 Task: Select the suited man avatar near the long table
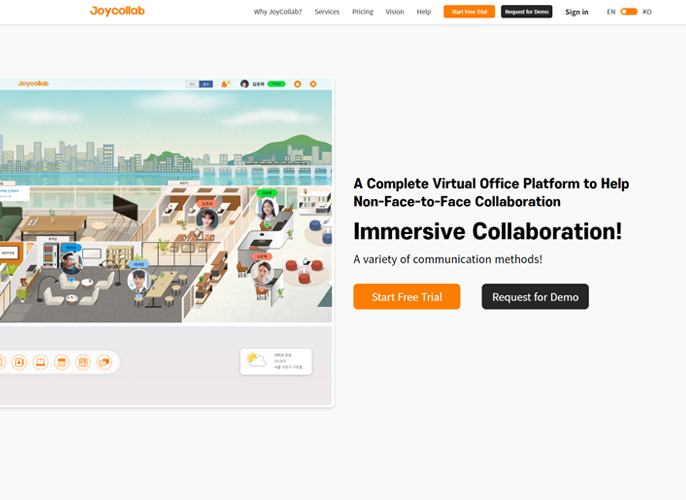tap(139, 280)
